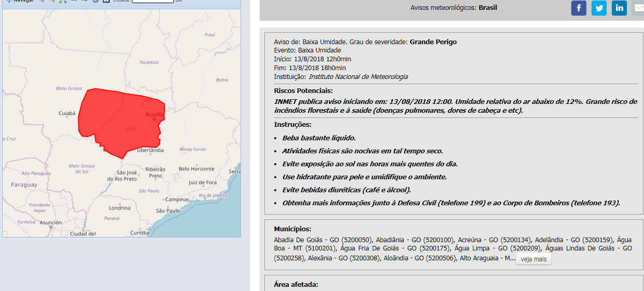Click the 'veja mais' button under Municípios

(x=533, y=259)
